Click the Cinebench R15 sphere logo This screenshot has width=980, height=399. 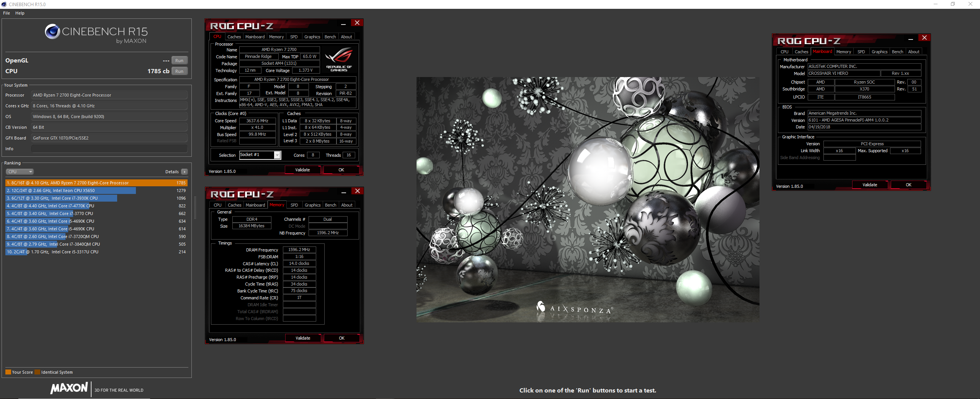coord(52,31)
